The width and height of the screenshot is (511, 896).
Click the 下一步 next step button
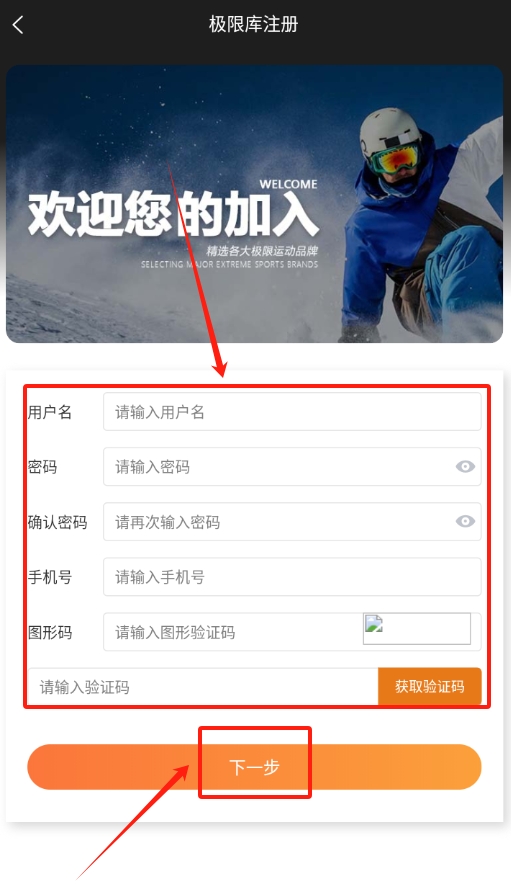[254, 767]
